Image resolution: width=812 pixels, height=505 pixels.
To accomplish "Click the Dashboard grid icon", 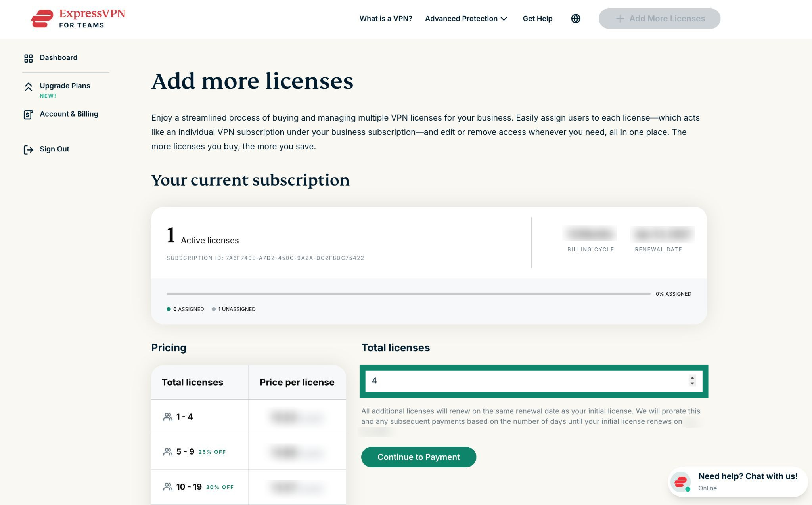I will [x=28, y=58].
